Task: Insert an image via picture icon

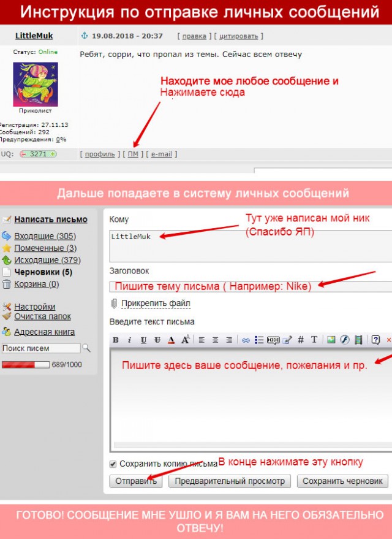Action: point(331,340)
